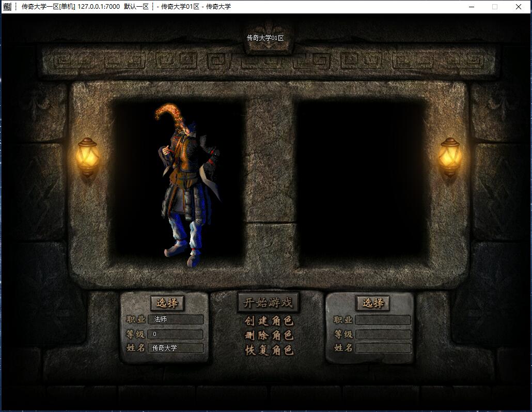
Task: Click the empty 职业 field on right panel
Action: point(383,320)
